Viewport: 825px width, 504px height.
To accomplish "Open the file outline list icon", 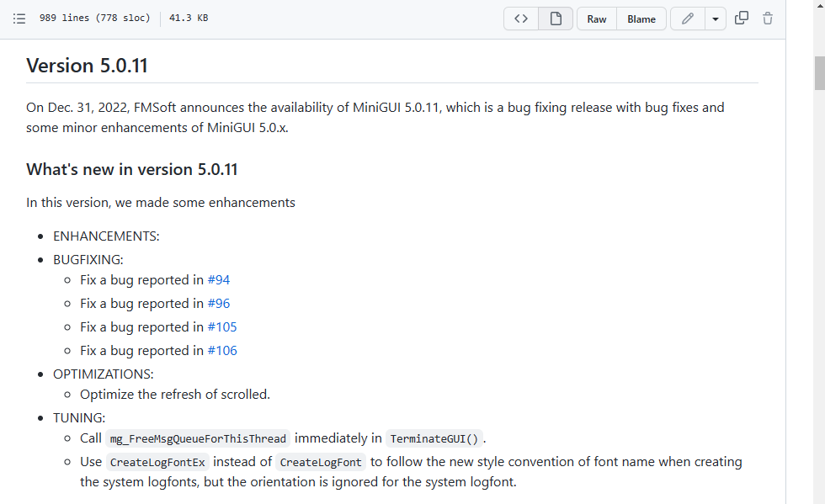I will 19,19.
